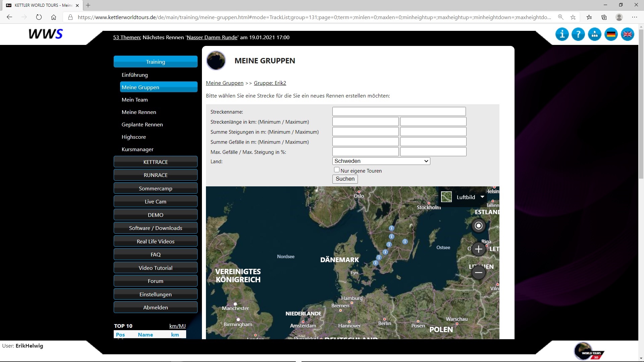This screenshot has width=644, height=362.
Task: Open Software / Downloads
Action: [156, 228]
